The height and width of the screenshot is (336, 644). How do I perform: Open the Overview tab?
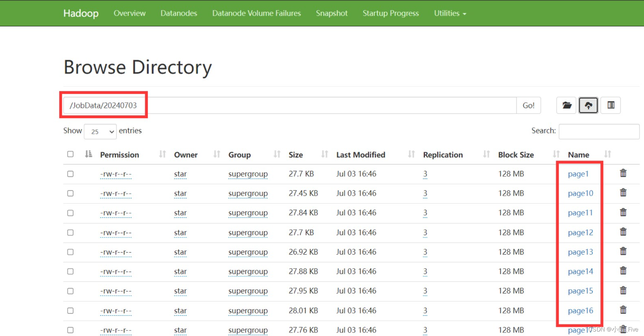tap(130, 13)
